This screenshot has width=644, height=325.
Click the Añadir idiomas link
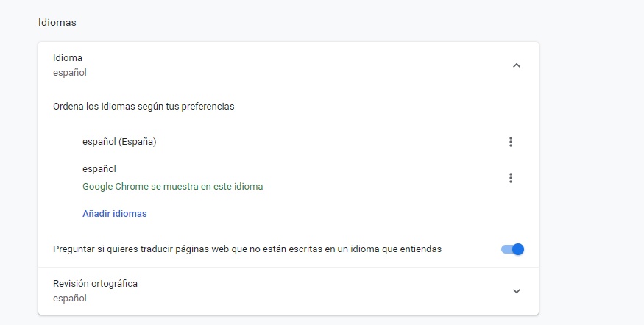coord(114,214)
